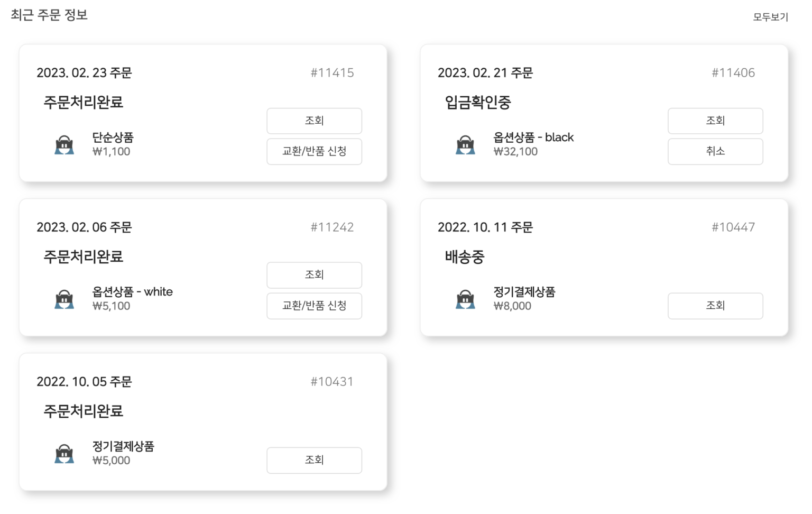
Task: Select order number #11415 text
Action: point(332,73)
